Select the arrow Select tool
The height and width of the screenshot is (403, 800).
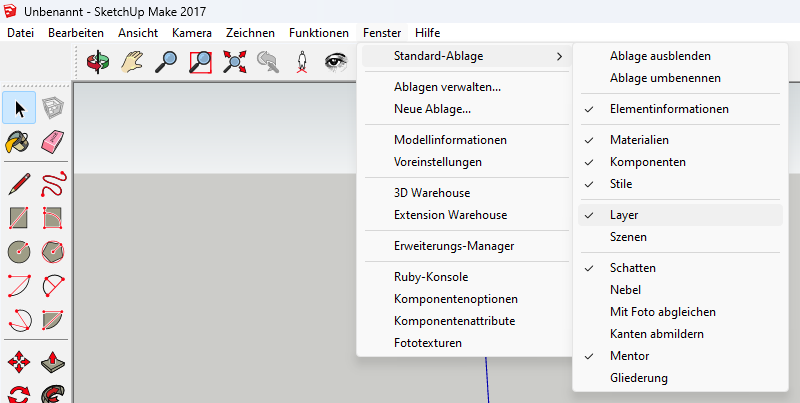19,108
